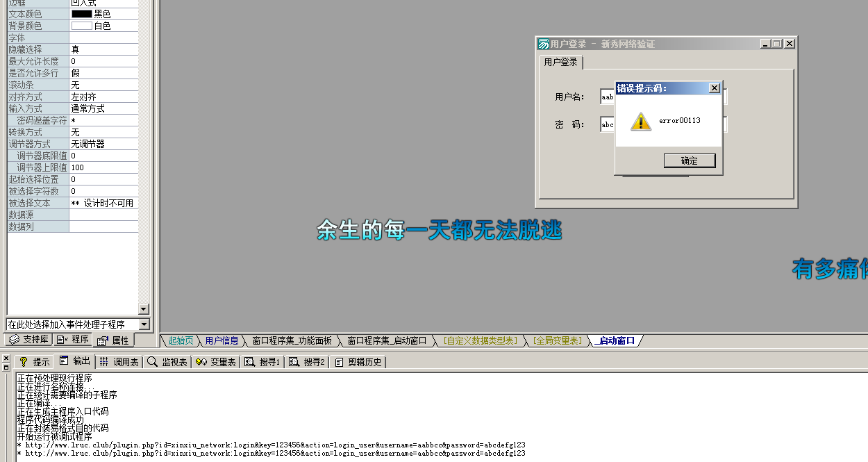The image size is (868, 462).
Task: Open the 监视表 watch tab
Action: coord(167,362)
